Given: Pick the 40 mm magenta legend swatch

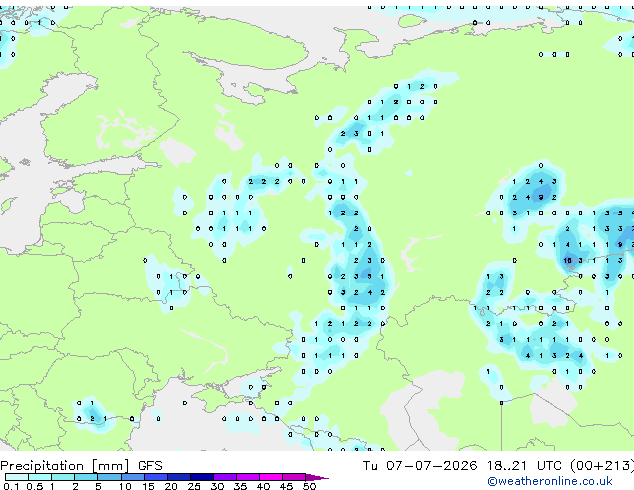Looking at the screenshot, I should (271, 477).
